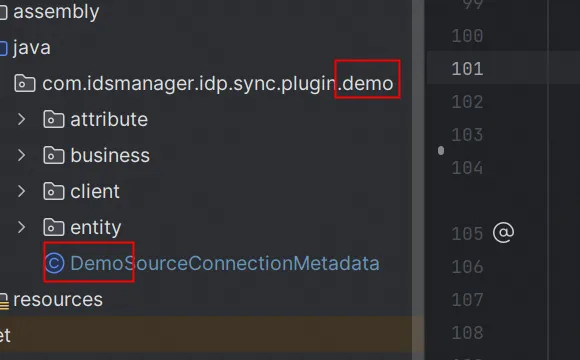Click the entity package folder icon
580x360 pixels.
[x=54, y=227]
